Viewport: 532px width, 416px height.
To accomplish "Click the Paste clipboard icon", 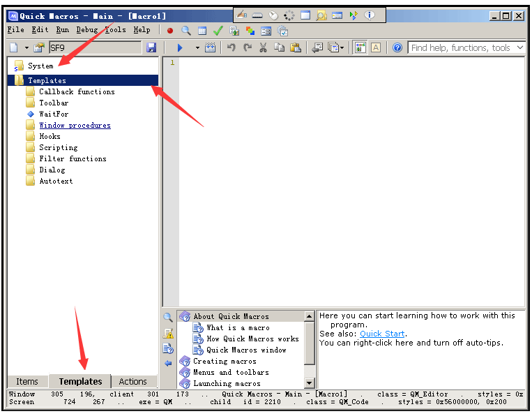I will [x=295, y=47].
